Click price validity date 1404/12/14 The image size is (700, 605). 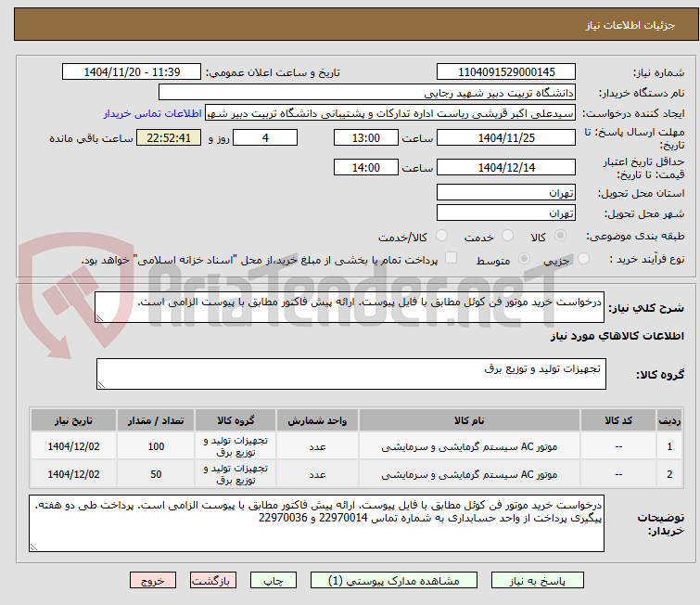click(x=506, y=167)
